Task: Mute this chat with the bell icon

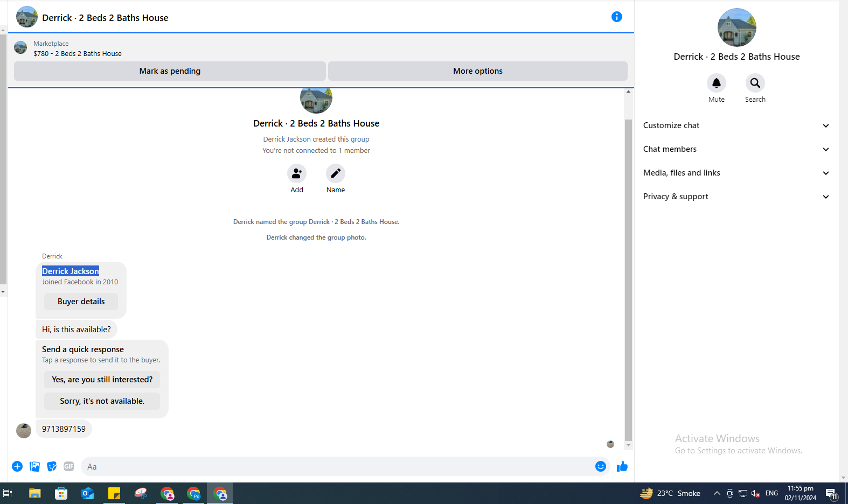Action: tap(717, 83)
